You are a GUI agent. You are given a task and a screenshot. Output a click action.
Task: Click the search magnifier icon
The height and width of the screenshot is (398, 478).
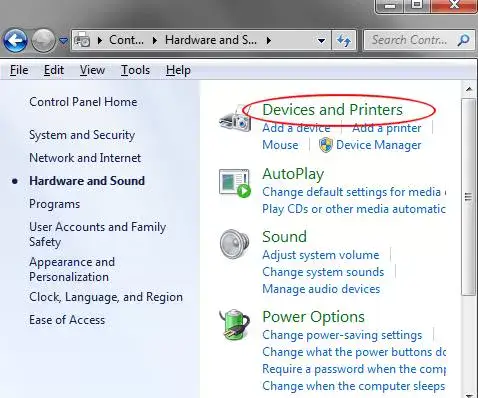464,40
